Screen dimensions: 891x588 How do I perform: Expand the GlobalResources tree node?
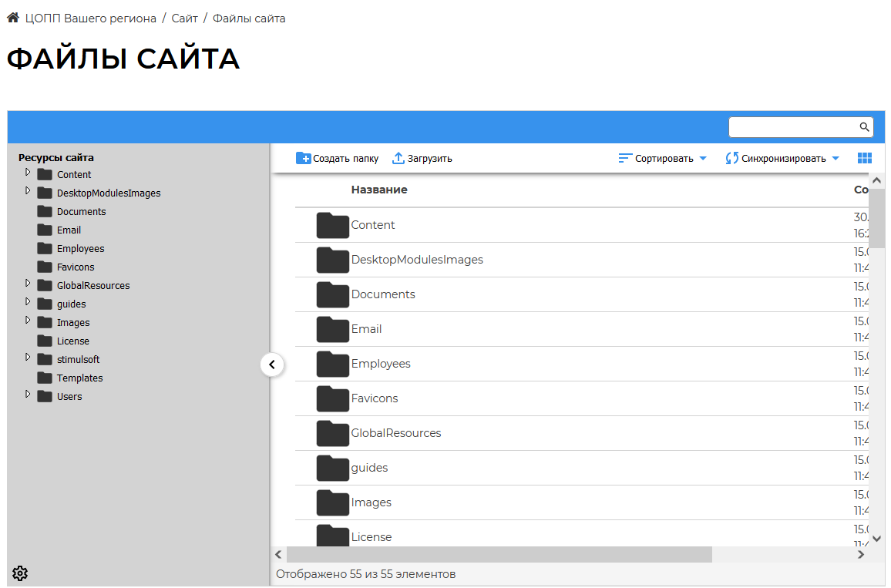coord(28,283)
